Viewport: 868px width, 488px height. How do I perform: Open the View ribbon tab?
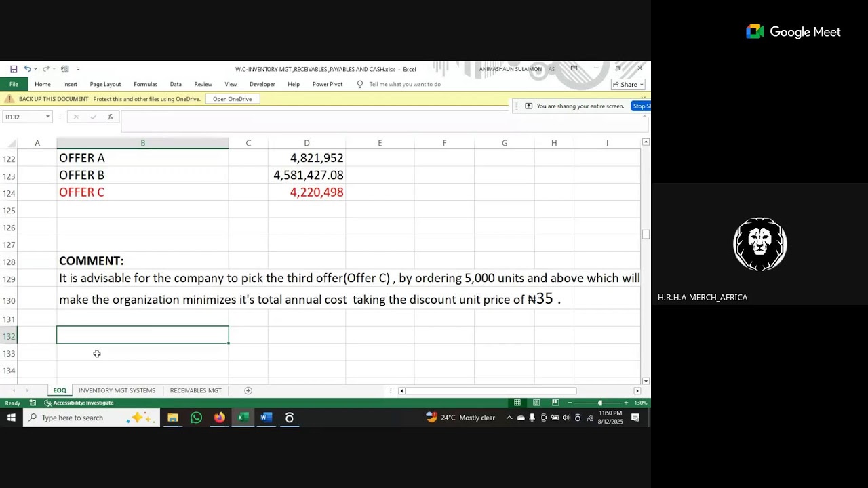[231, 85]
